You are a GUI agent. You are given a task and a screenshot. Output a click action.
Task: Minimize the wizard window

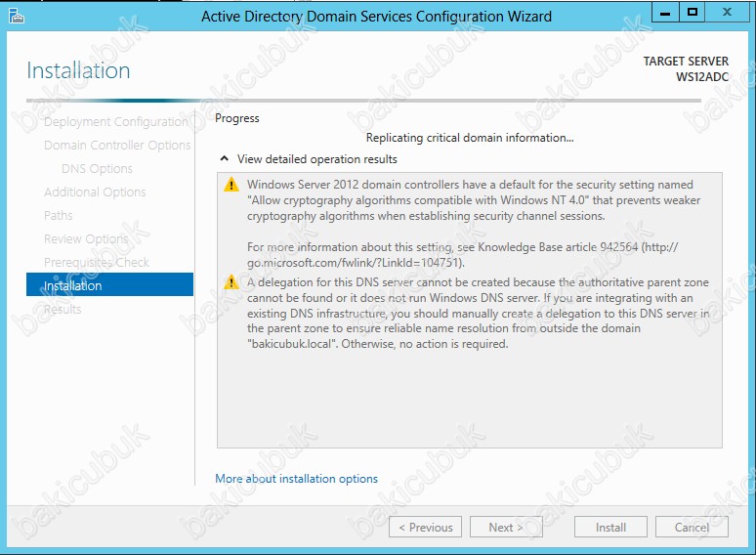[x=665, y=12]
